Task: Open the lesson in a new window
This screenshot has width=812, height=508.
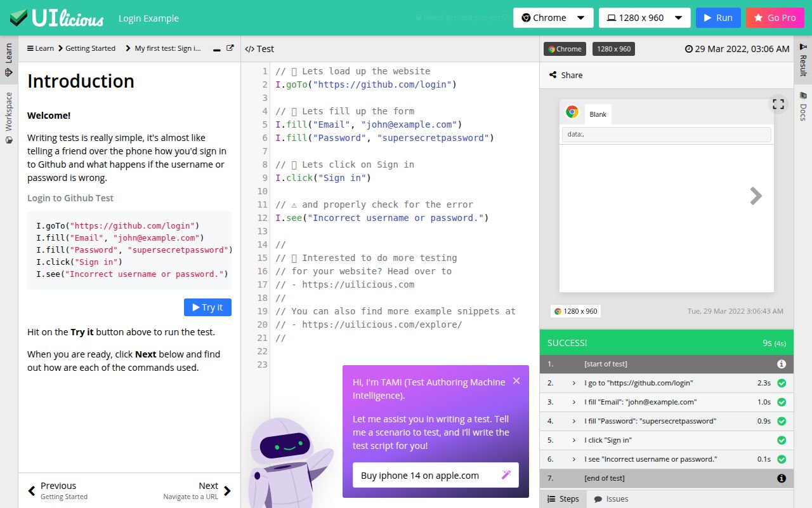Action: click(230, 48)
